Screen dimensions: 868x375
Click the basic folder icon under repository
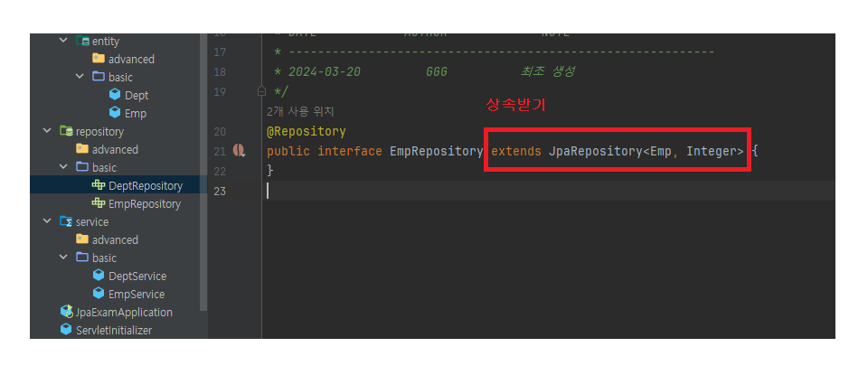tap(82, 166)
